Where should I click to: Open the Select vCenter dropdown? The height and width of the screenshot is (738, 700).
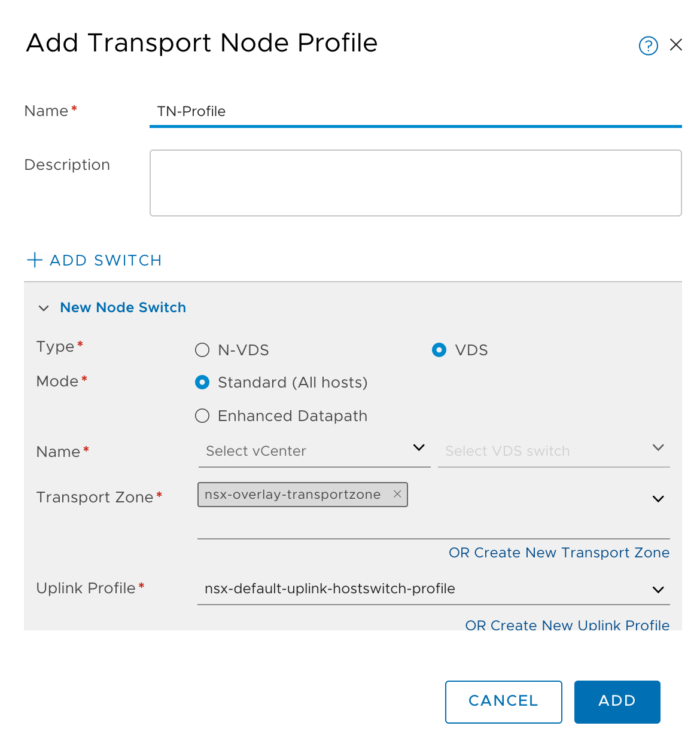pos(315,451)
